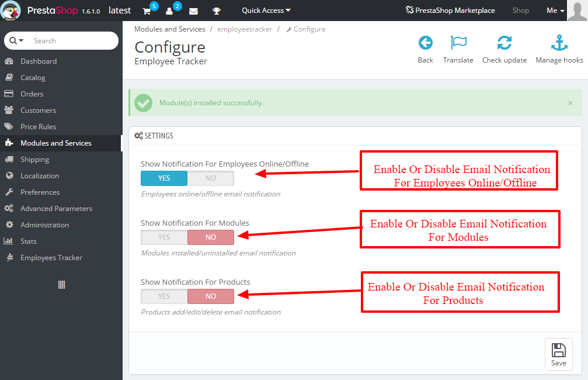Viewport: 588px width, 380px height.
Task: Open Customers from the sidebar menu
Action: pyautogui.click(x=39, y=110)
